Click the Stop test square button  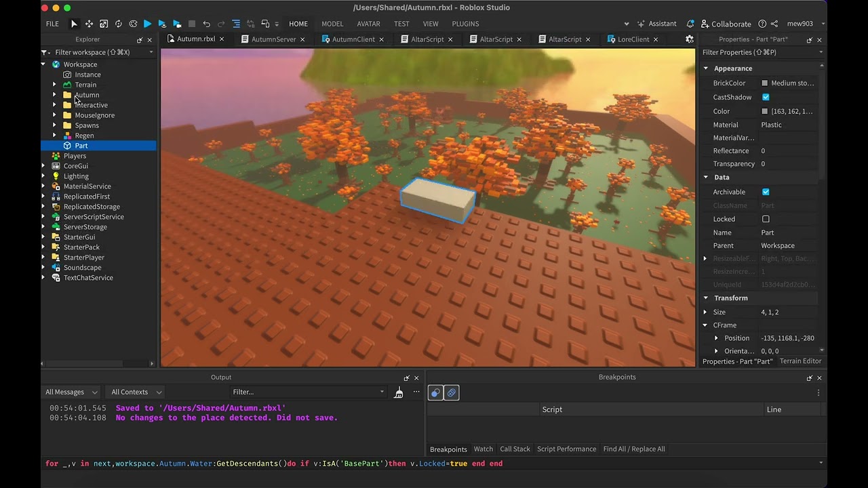coord(192,24)
